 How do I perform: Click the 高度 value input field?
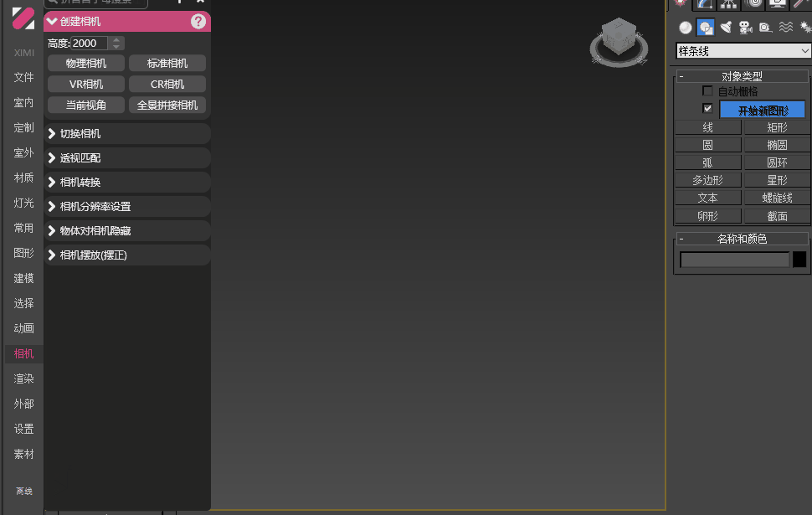(x=89, y=43)
